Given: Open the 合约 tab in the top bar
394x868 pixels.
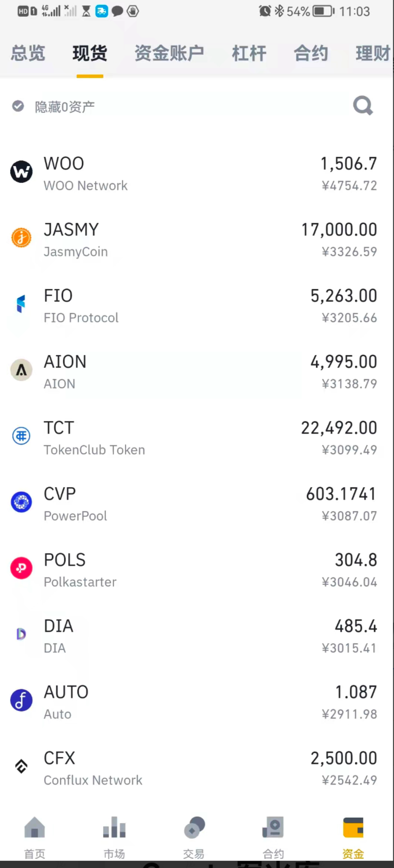Looking at the screenshot, I should (311, 53).
